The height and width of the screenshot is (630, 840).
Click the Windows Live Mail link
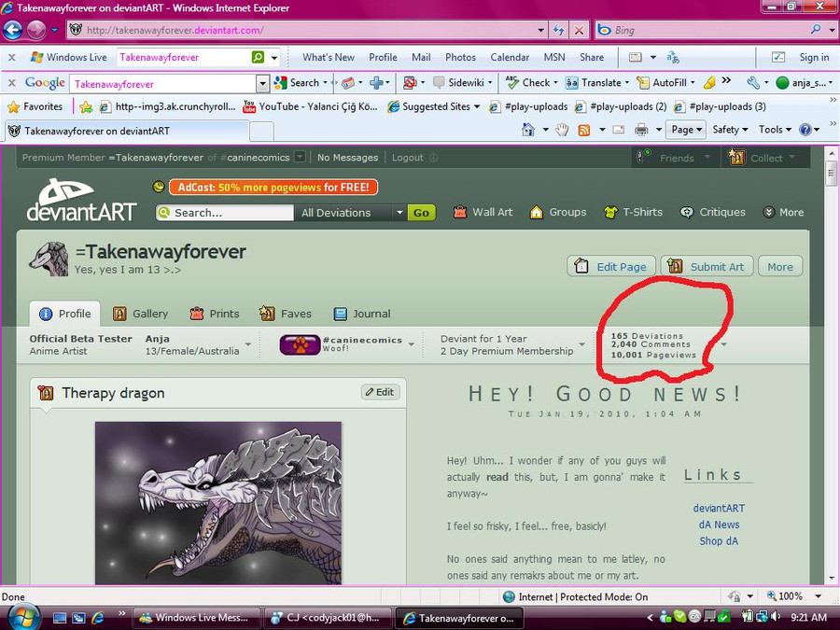pyautogui.click(x=421, y=57)
